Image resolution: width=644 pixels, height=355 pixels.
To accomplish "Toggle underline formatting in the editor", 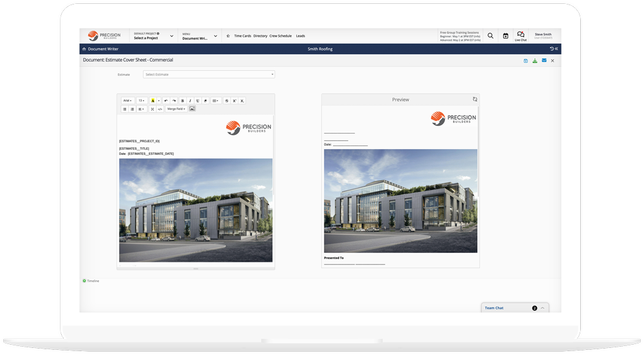I will pos(198,101).
